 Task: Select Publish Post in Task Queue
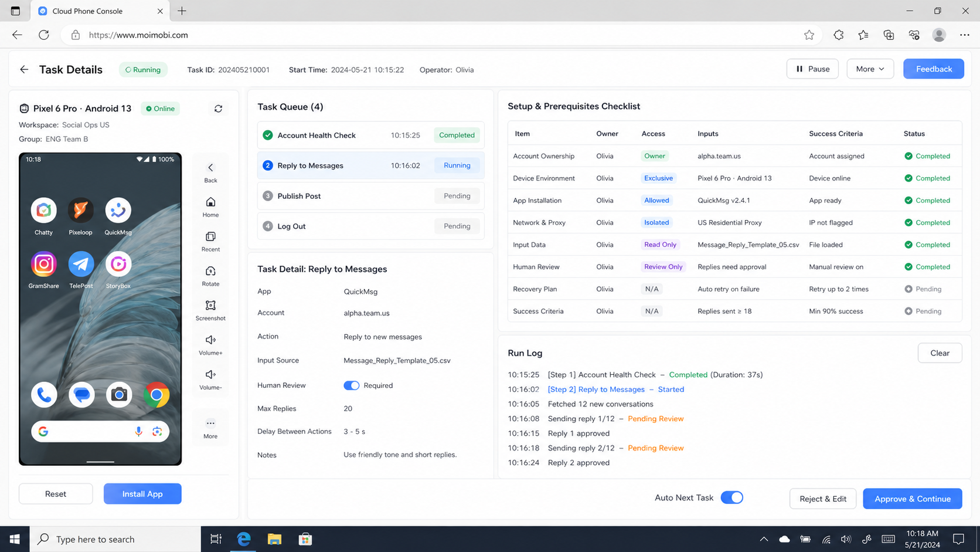coord(370,196)
